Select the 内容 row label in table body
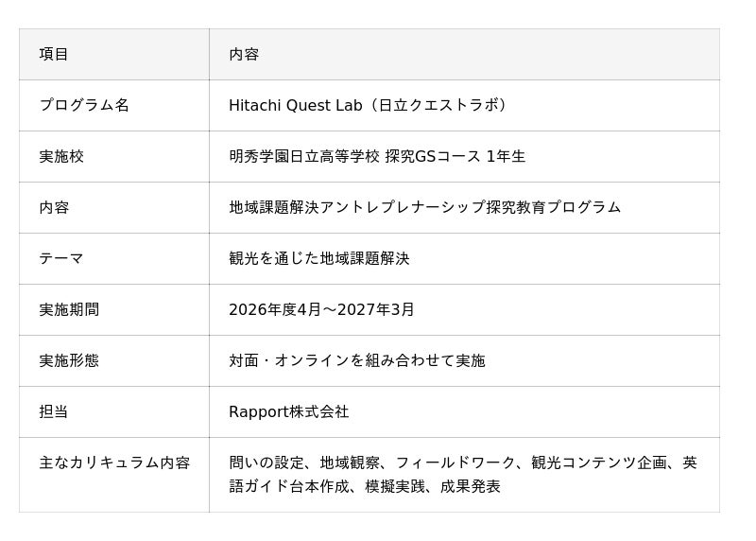The height and width of the screenshot is (541, 756). 54,207
